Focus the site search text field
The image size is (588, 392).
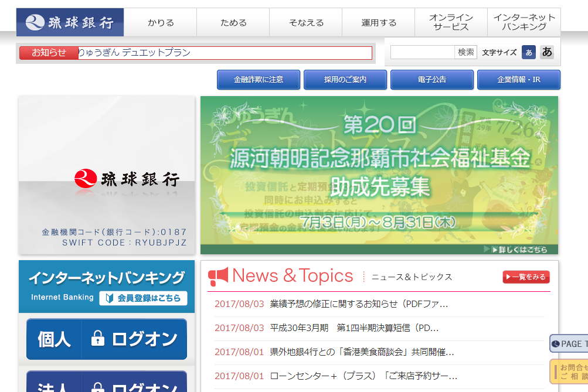click(x=423, y=52)
